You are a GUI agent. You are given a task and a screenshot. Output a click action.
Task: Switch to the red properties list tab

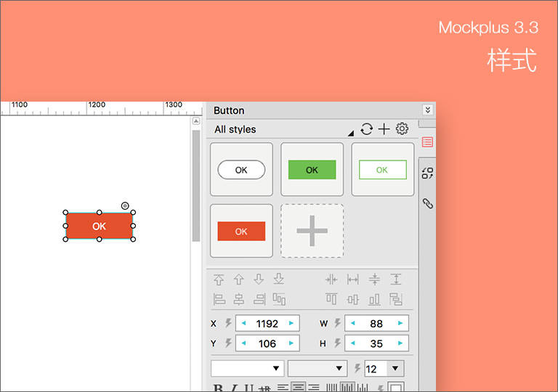click(x=427, y=142)
